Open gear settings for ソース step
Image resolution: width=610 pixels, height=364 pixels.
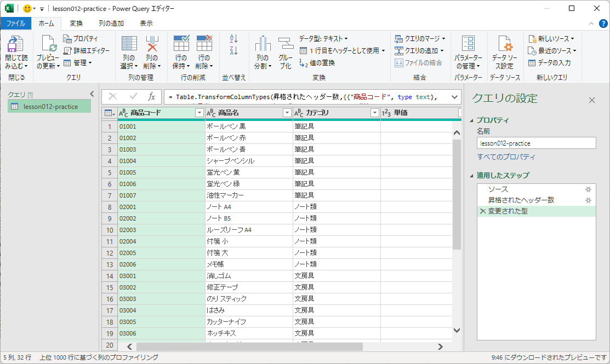[x=588, y=189]
